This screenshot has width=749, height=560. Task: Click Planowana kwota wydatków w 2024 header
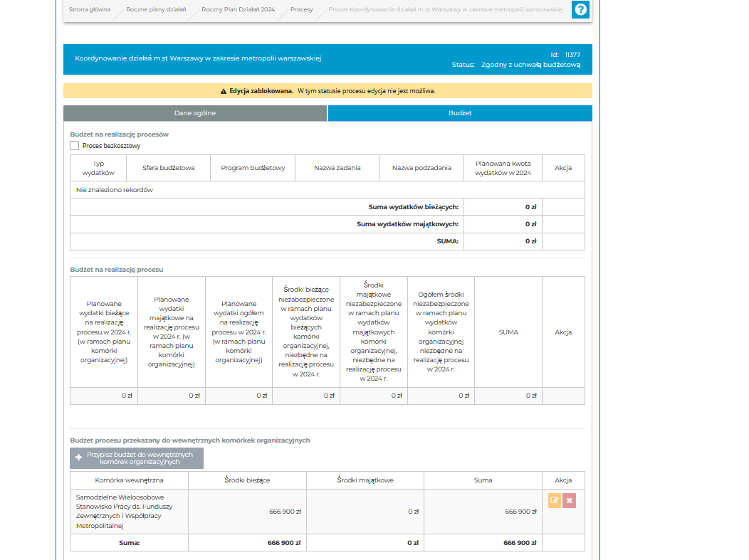pyautogui.click(x=503, y=168)
